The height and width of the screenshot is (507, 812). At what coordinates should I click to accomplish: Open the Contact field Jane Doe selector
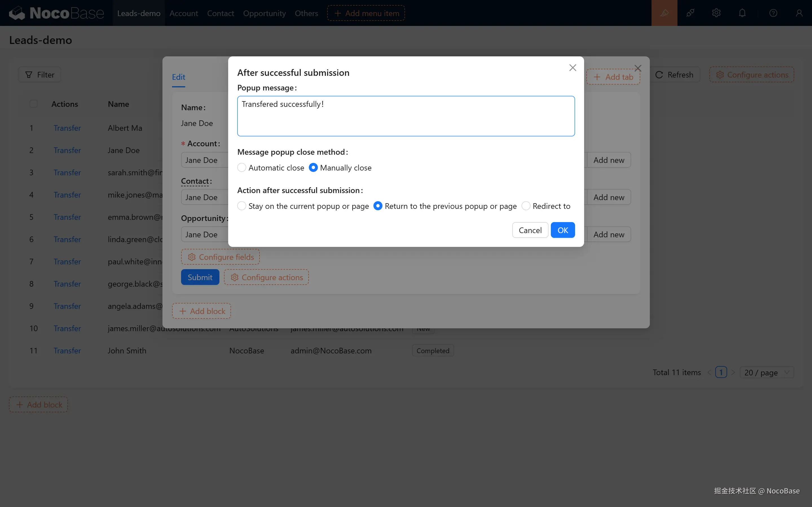point(205,197)
